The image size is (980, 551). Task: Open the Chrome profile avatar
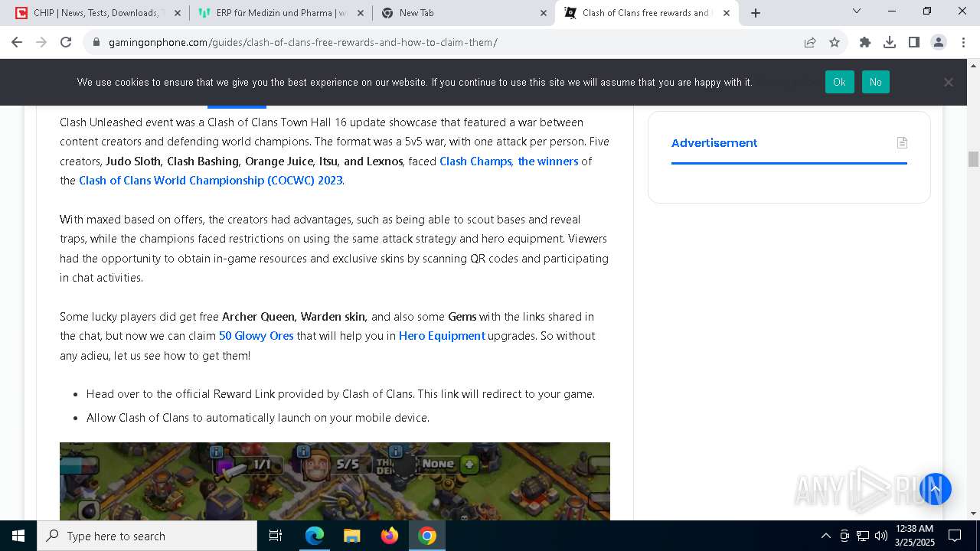click(939, 42)
